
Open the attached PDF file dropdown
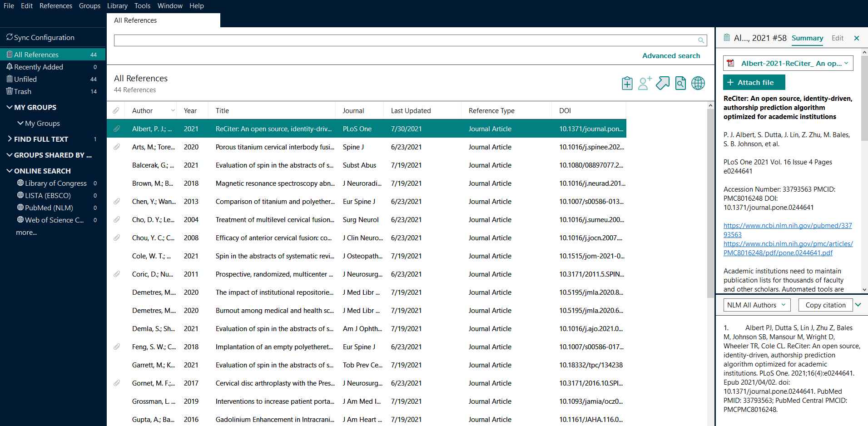click(x=846, y=64)
